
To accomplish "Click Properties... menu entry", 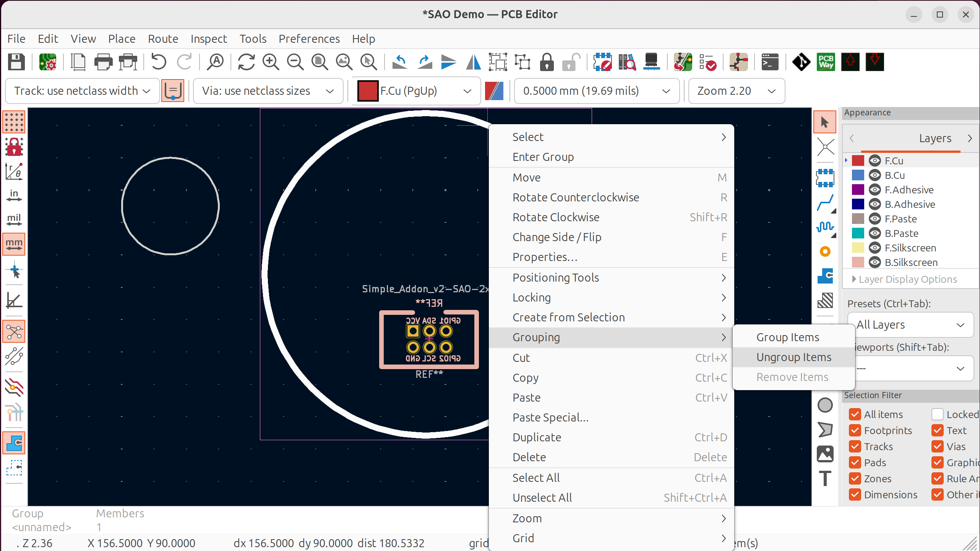I will (x=611, y=257).
